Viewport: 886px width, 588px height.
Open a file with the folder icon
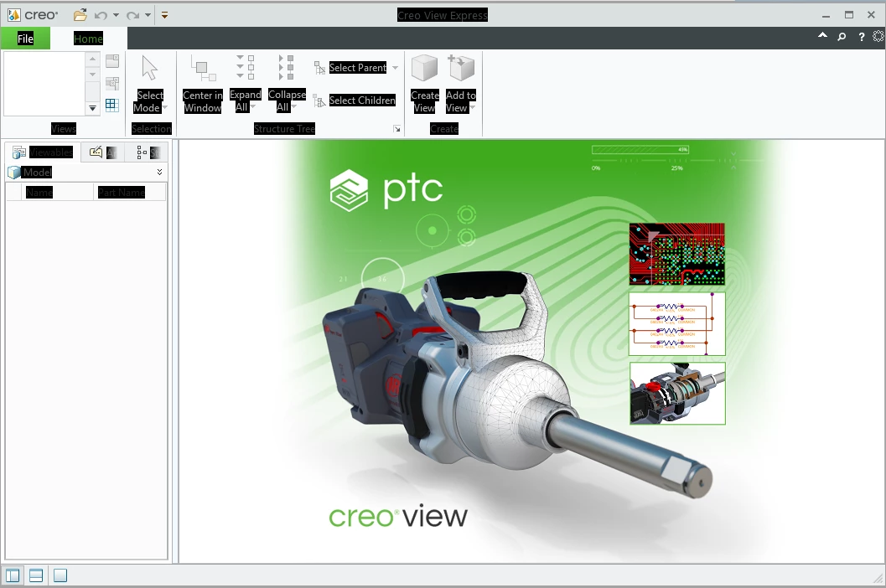tap(80, 15)
